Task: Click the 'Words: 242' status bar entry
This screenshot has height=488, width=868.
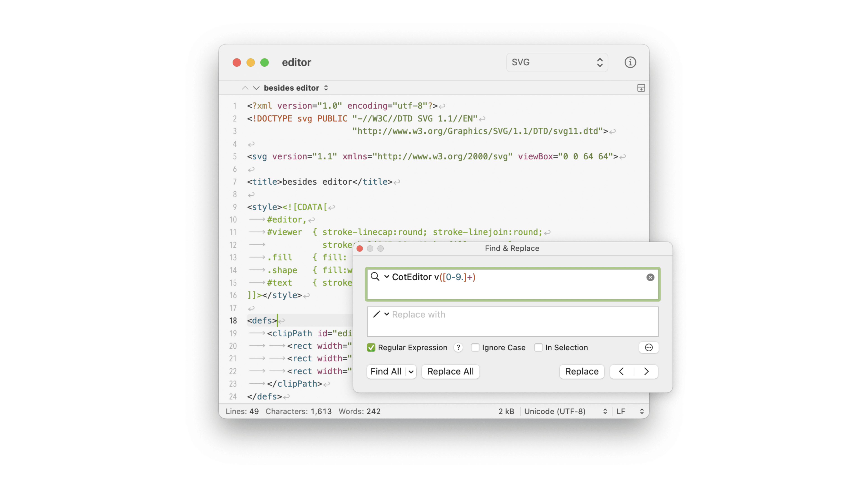Action: [x=359, y=411]
